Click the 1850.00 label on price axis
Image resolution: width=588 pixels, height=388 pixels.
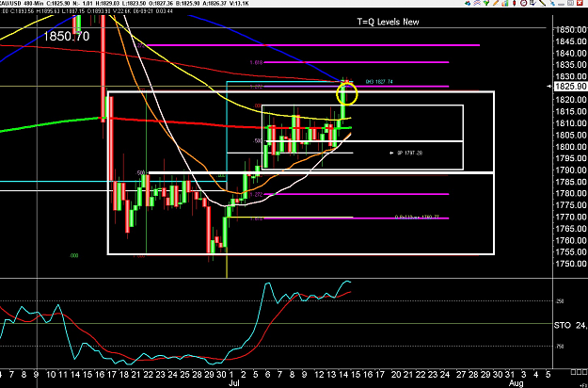(x=571, y=29)
